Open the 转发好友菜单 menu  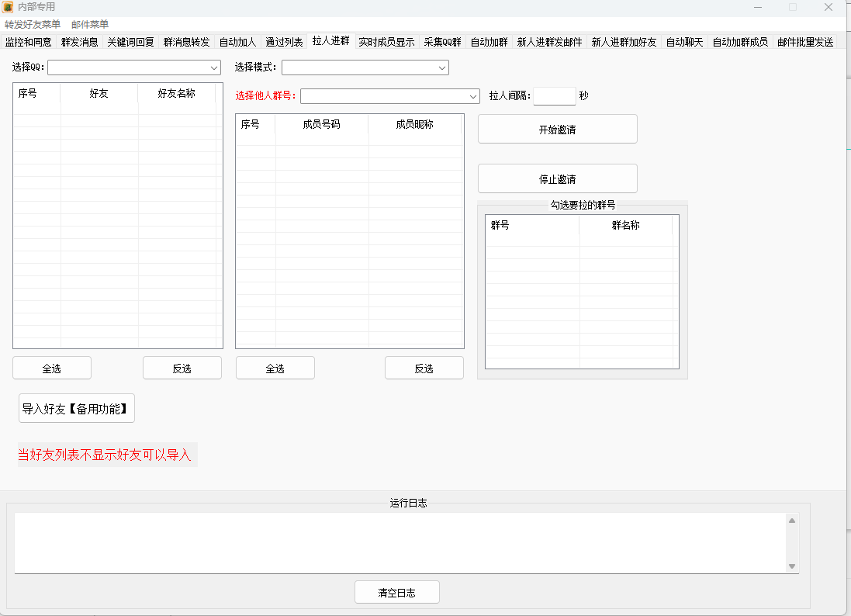coord(33,25)
